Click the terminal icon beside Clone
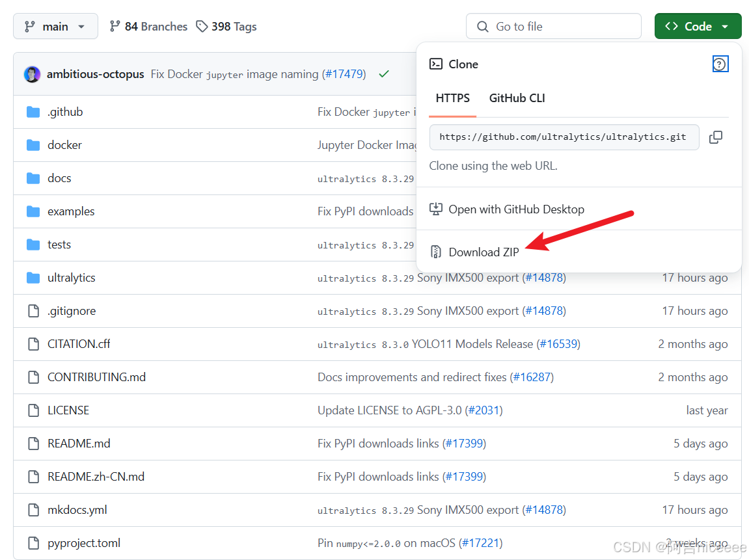 435,64
